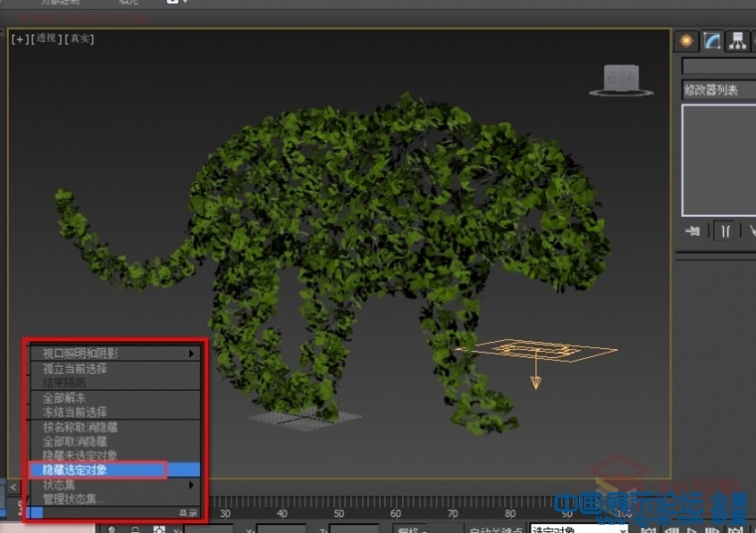
Task: Toggle Show End Result under modifier stack
Action: 725,232
